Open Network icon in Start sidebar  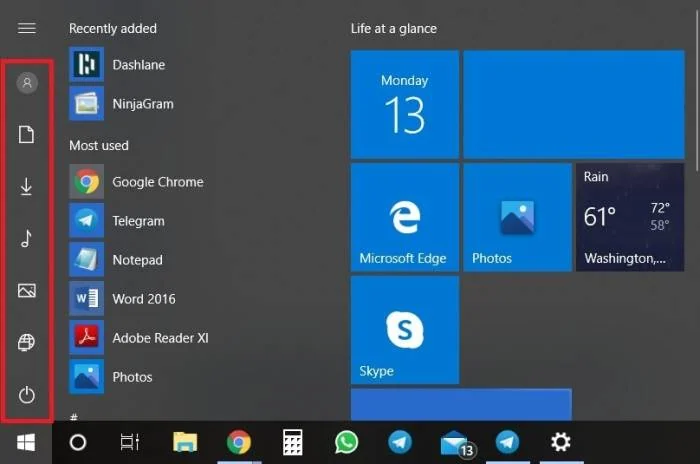[26, 343]
